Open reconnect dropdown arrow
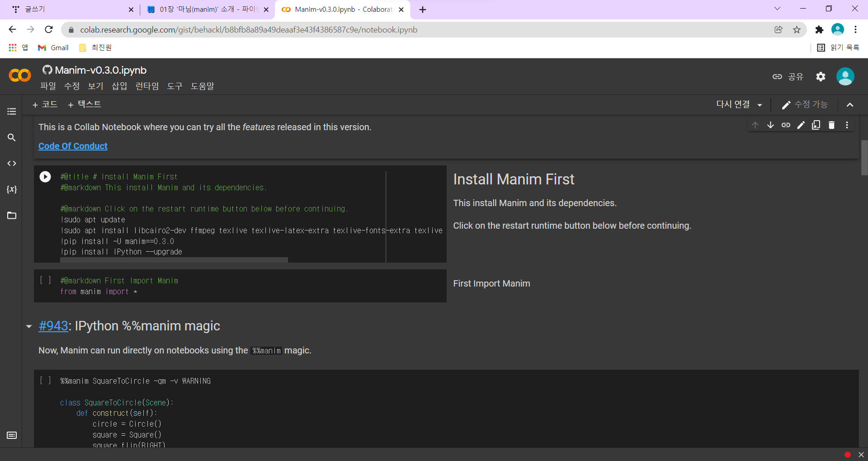This screenshot has height=461, width=868. tap(760, 105)
